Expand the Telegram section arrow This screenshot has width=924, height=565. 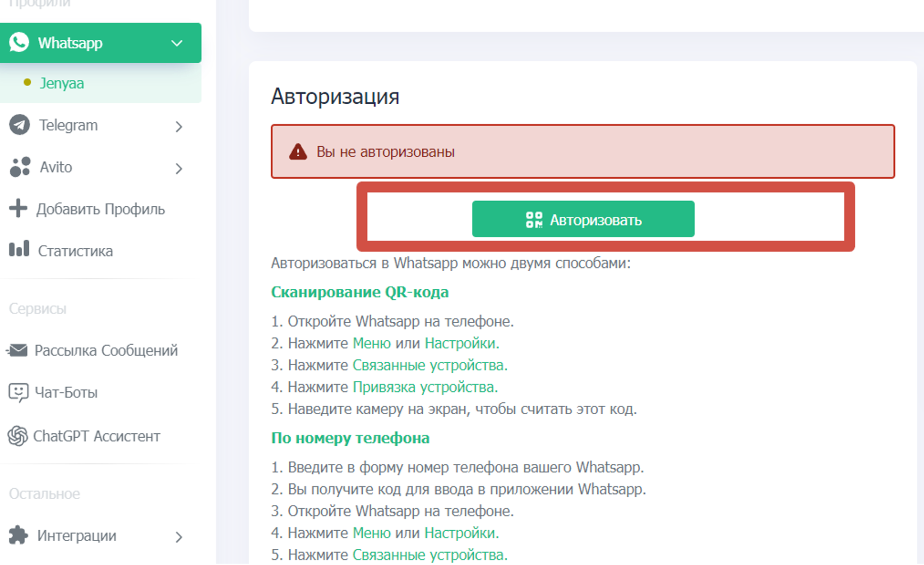point(179,126)
